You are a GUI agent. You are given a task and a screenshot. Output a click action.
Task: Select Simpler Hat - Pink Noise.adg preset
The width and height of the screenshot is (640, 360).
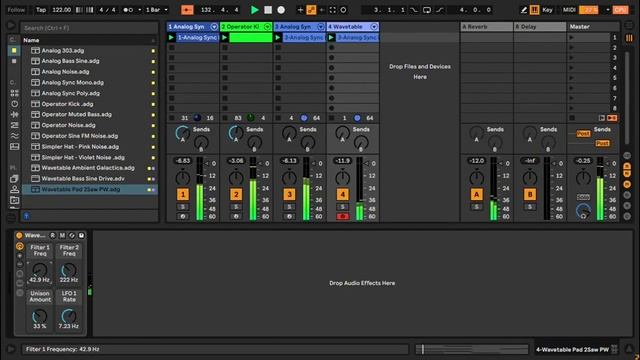point(80,147)
